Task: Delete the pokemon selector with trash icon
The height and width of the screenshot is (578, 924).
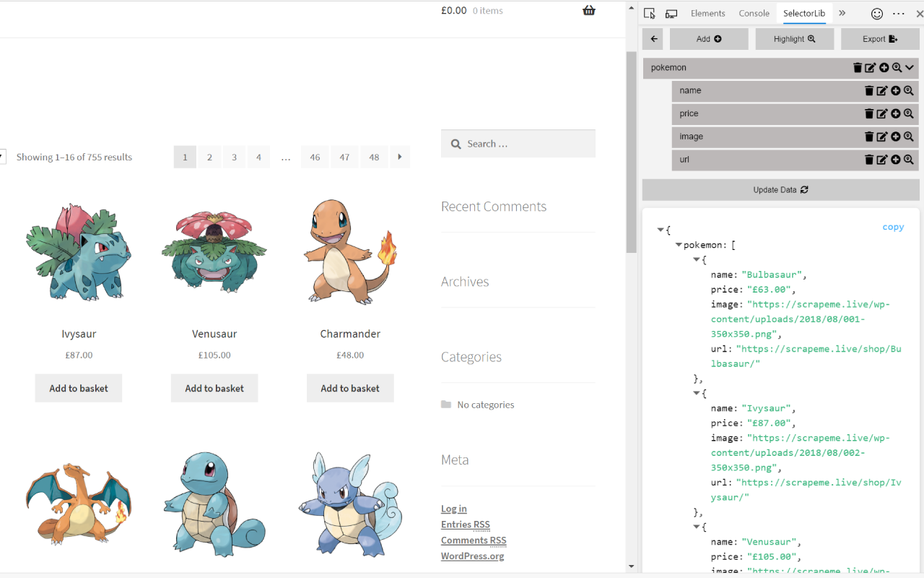Action: 858,68
